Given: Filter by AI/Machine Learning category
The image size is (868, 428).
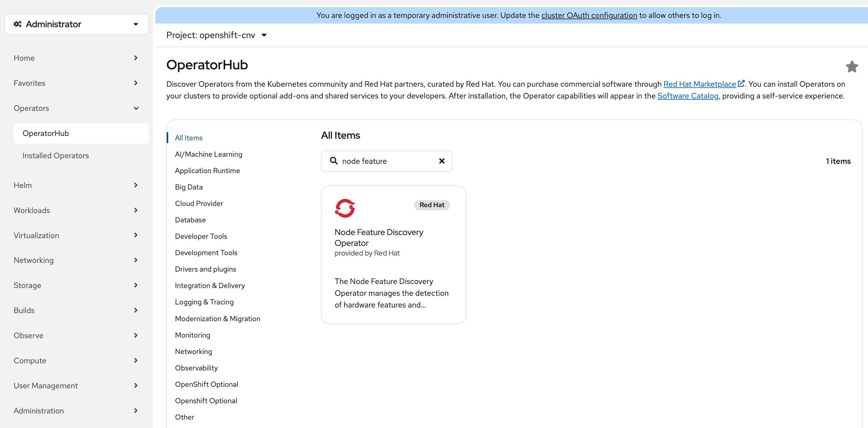Looking at the screenshot, I should click(208, 154).
